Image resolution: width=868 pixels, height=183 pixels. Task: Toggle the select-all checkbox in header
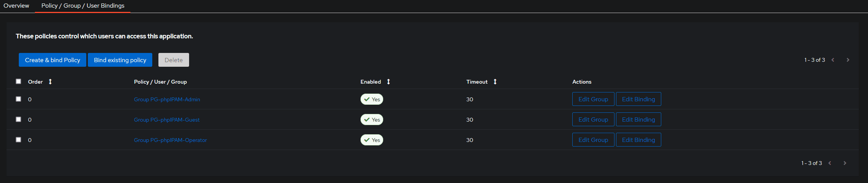click(x=18, y=81)
